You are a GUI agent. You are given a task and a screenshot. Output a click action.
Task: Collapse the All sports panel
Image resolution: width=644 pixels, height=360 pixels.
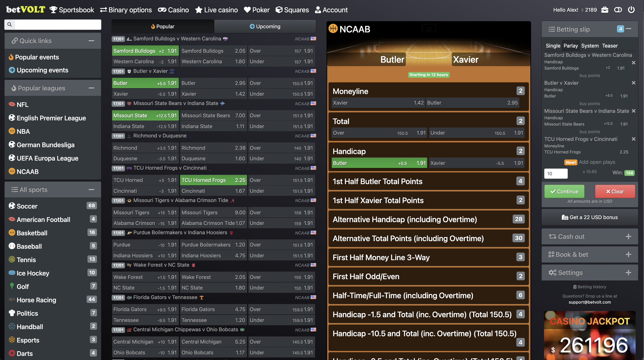point(92,189)
